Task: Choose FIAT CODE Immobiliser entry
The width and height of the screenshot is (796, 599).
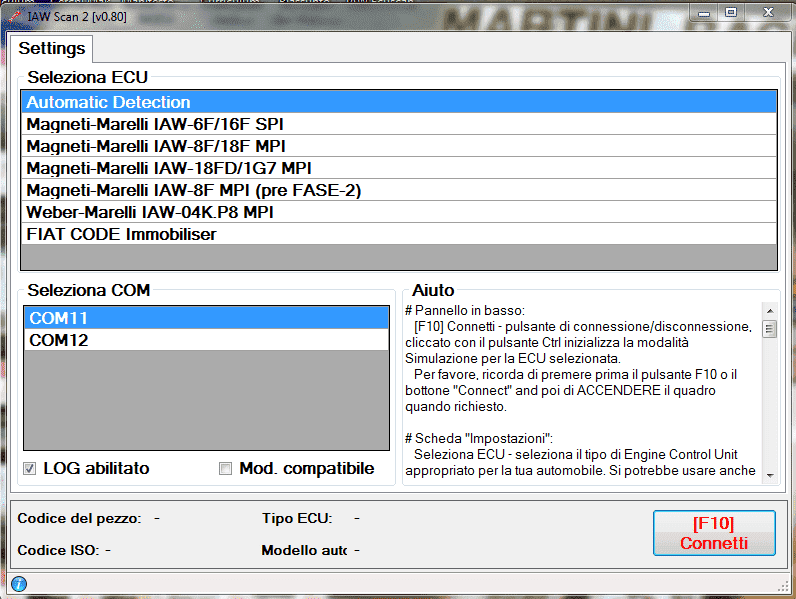Action: point(399,234)
